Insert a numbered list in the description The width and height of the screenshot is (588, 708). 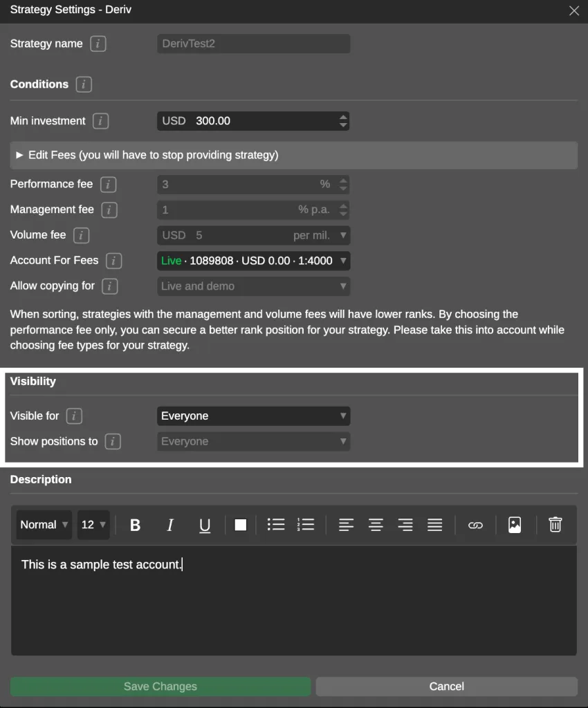click(306, 524)
